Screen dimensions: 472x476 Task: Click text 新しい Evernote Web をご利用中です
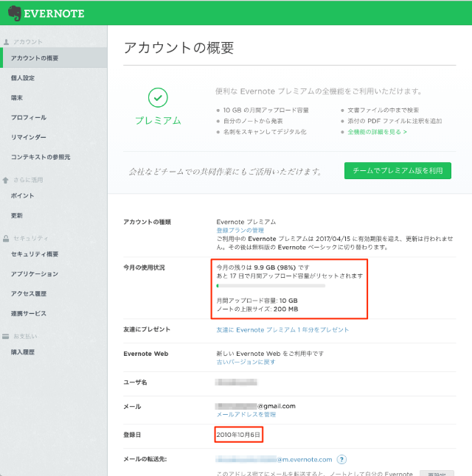(x=270, y=354)
